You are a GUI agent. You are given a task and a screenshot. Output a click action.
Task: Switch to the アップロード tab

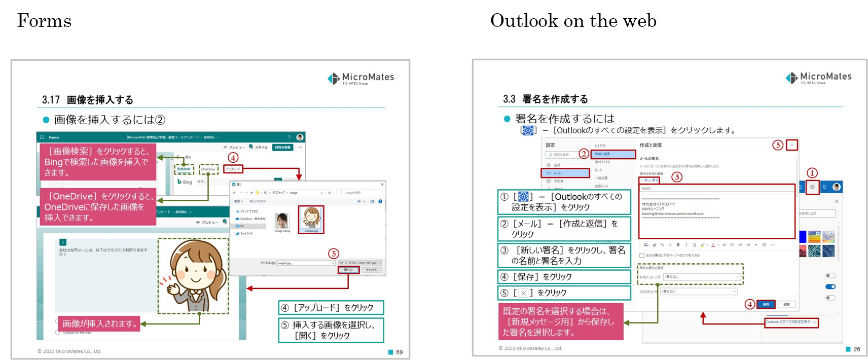[x=233, y=169]
